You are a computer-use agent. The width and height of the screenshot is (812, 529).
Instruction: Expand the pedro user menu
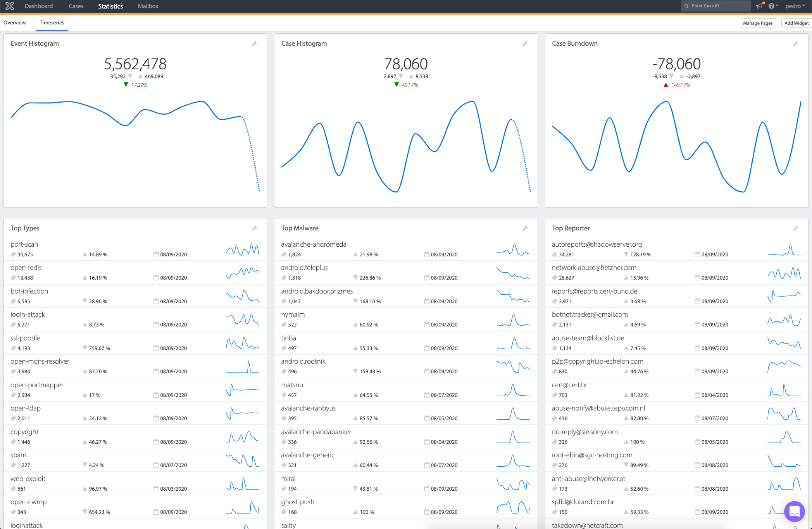point(795,6)
